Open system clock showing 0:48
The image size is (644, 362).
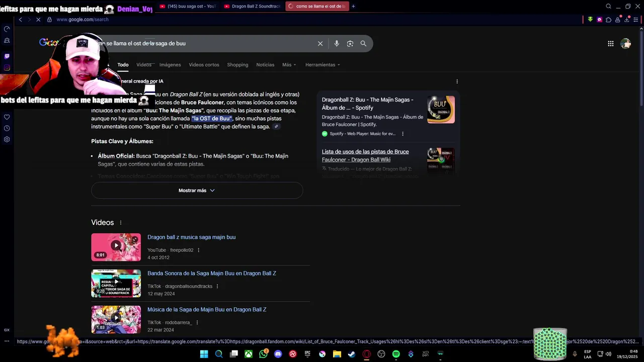(628, 354)
